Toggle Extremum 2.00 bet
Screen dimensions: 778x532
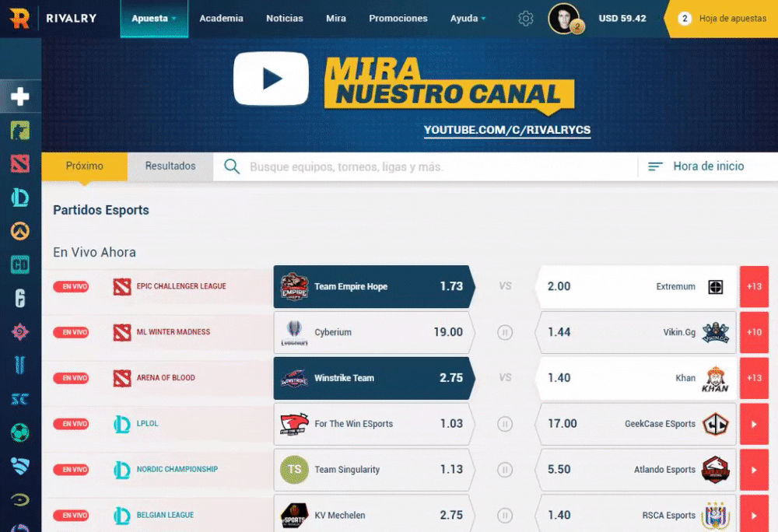click(x=636, y=286)
